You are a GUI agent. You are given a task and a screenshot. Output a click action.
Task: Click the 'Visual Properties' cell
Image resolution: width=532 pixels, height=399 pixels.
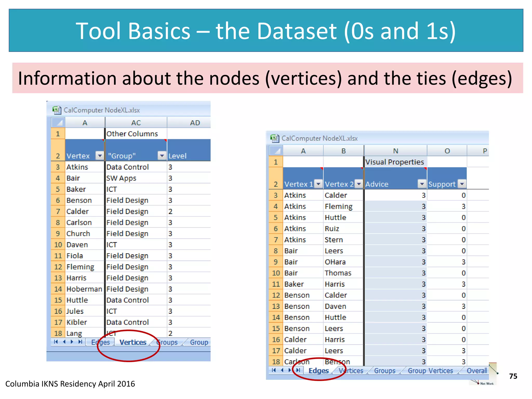tap(395, 162)
